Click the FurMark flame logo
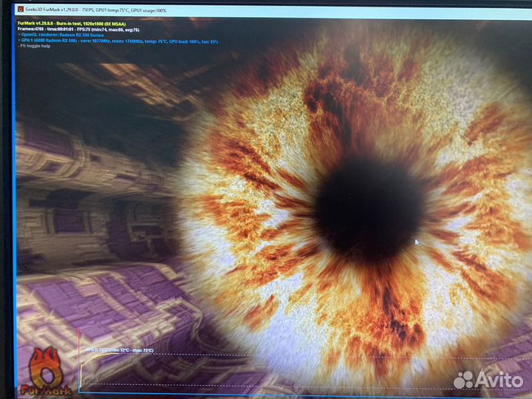This screenshot has height=399, width=532. coord(45,372)
